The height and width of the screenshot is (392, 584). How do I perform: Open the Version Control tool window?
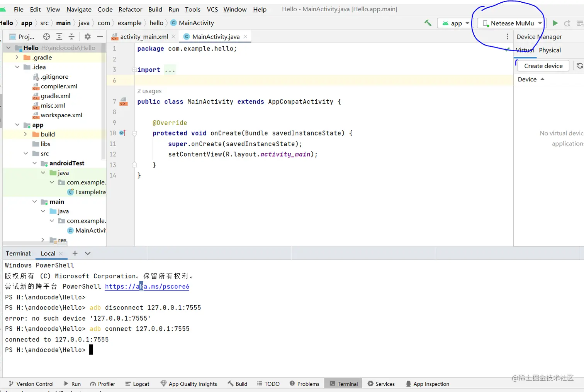point(31,384)
